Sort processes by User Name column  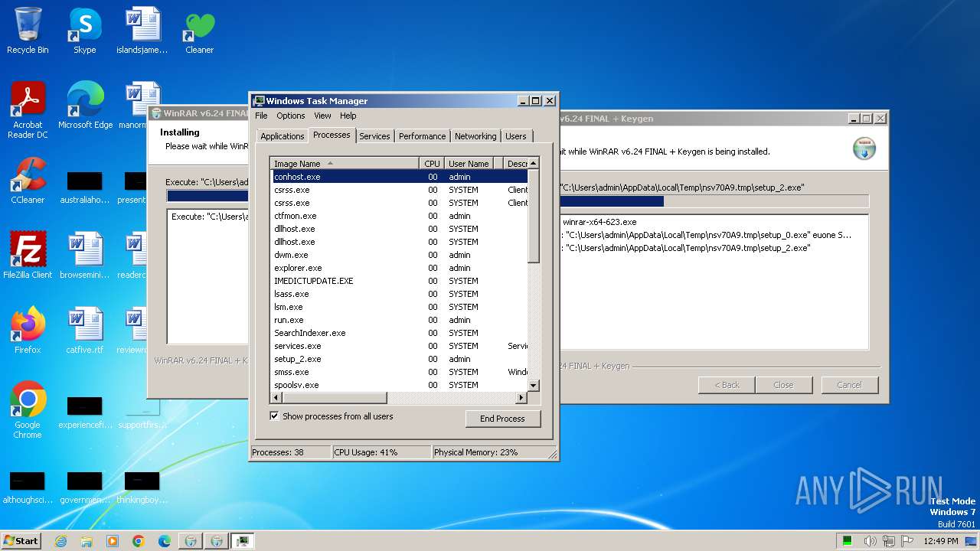pos(469,164)
